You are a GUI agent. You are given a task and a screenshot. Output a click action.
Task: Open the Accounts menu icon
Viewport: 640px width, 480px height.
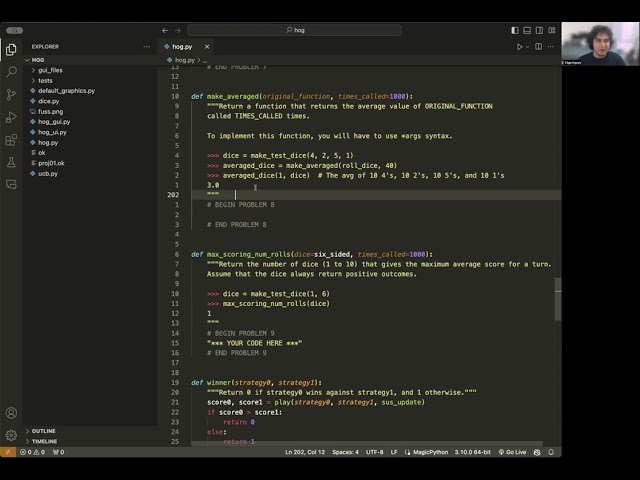pyautogui.click(x=11, y=413)
